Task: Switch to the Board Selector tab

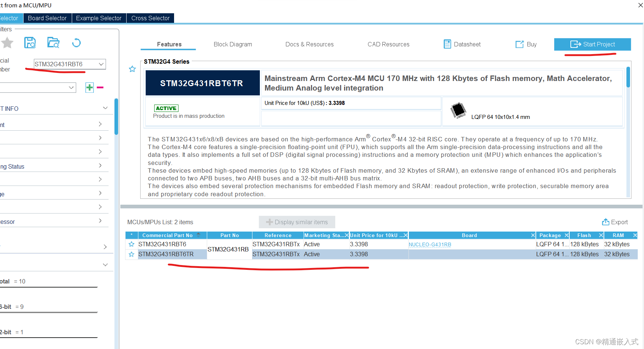Action: pos(47,18)
